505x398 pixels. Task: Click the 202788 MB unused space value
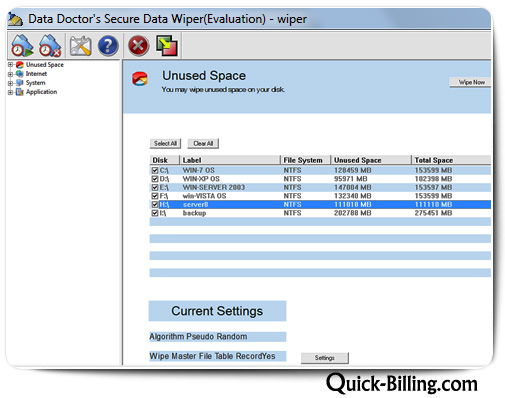coord(353,213)
